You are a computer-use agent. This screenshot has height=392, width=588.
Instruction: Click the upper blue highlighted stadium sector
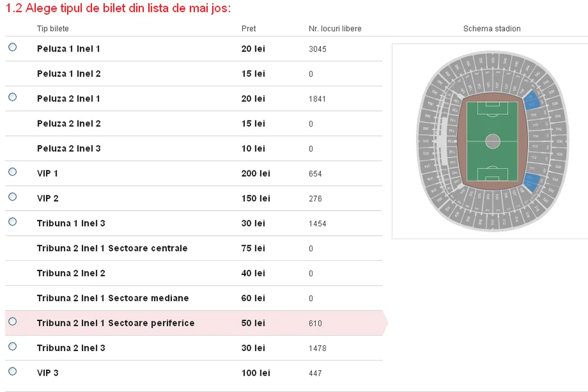(x=532, y=101)
